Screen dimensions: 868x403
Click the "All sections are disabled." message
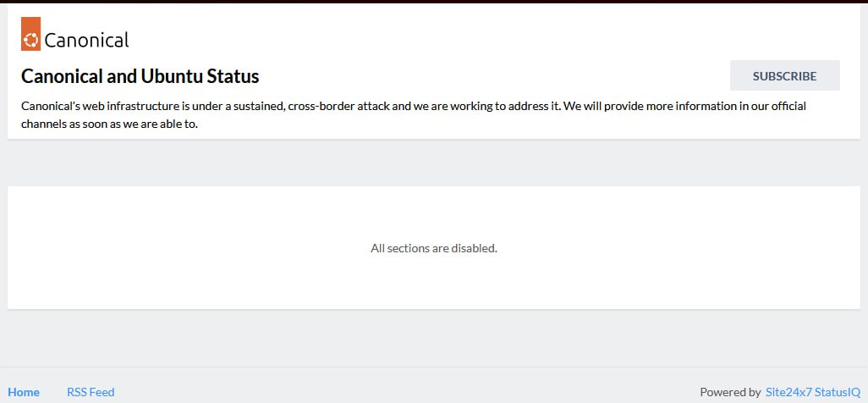pos(434,248)
